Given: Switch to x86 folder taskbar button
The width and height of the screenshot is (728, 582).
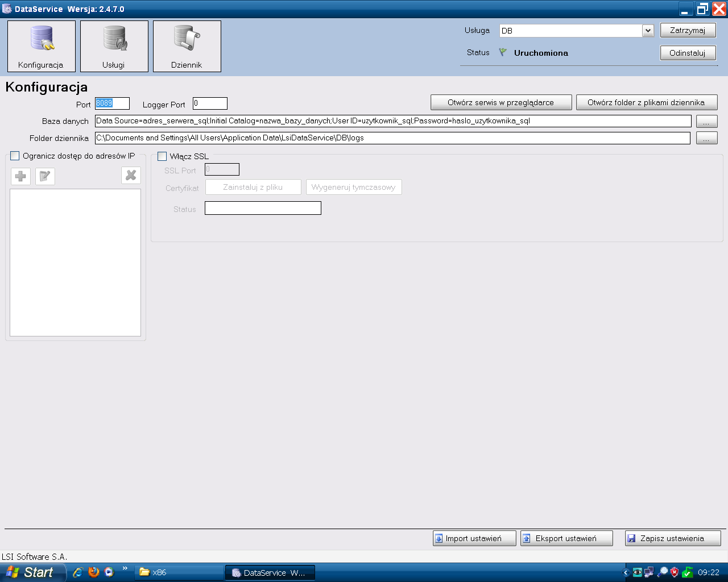Looking at the screenshot, I should click(x=179, y=573).
